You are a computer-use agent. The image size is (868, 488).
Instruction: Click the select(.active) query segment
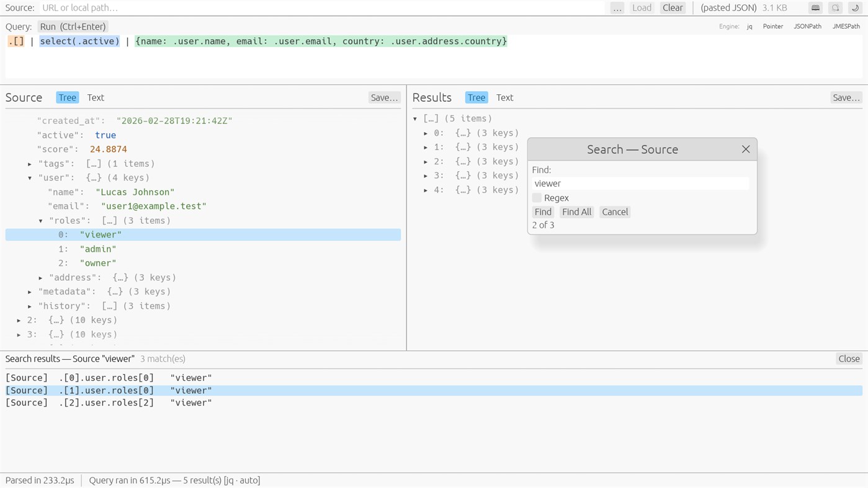79,42
